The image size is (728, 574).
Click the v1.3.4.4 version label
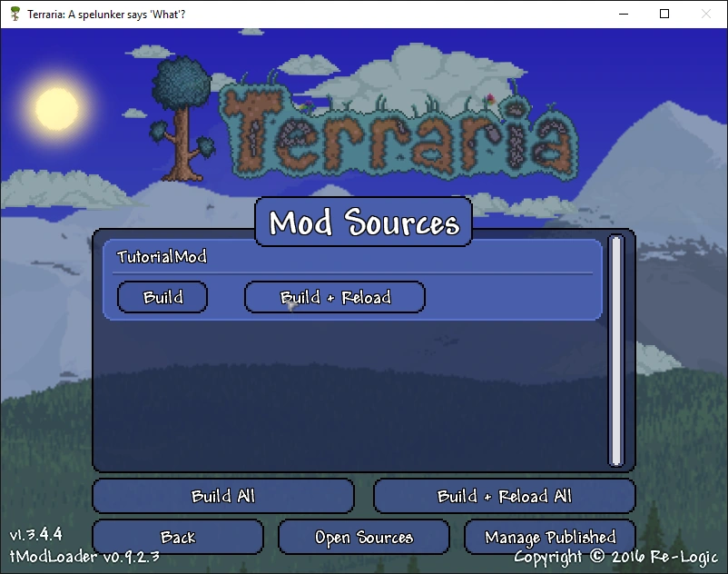coord(35,534)
